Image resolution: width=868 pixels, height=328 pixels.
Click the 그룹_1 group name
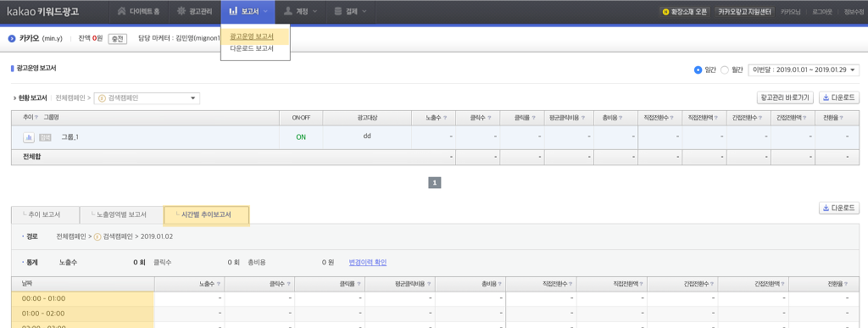click(70, 137)
